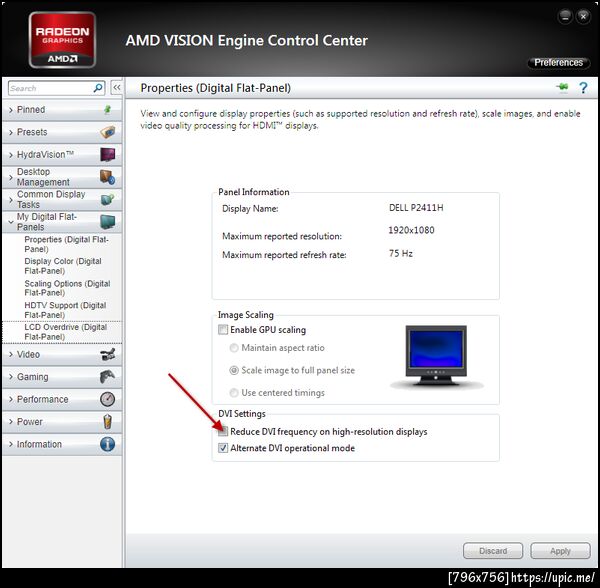Check Reduce DVI frequency on high-resolution displays
This screenshot has width=600, height=588.
point(223,432)
